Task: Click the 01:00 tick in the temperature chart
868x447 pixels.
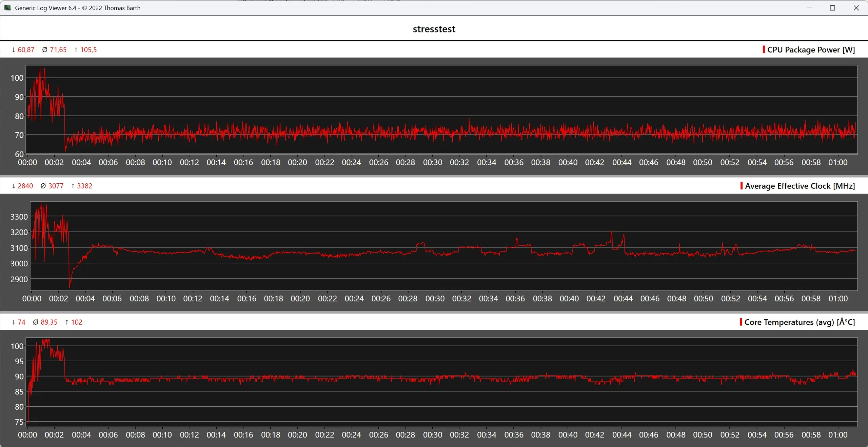Action: click(837, 435)
